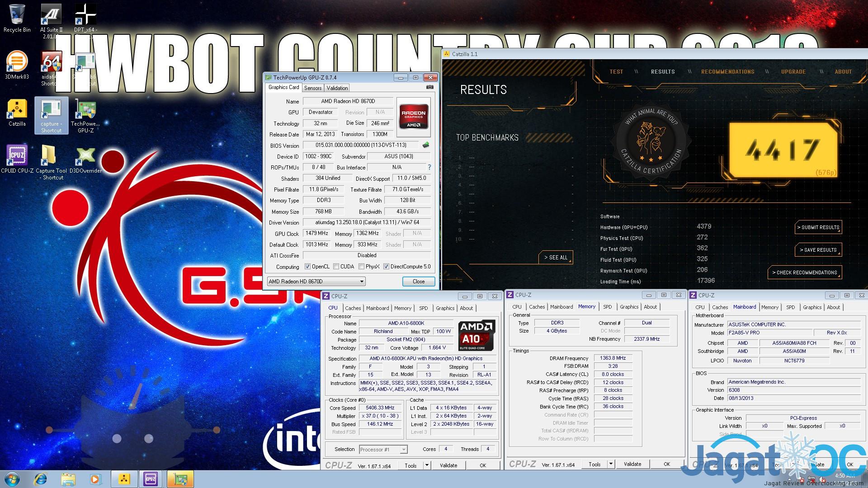Open the Recommendations tab in Catzilla
Image resolution: width=868 pixels, height=488 pixels.
click(727, 72)
